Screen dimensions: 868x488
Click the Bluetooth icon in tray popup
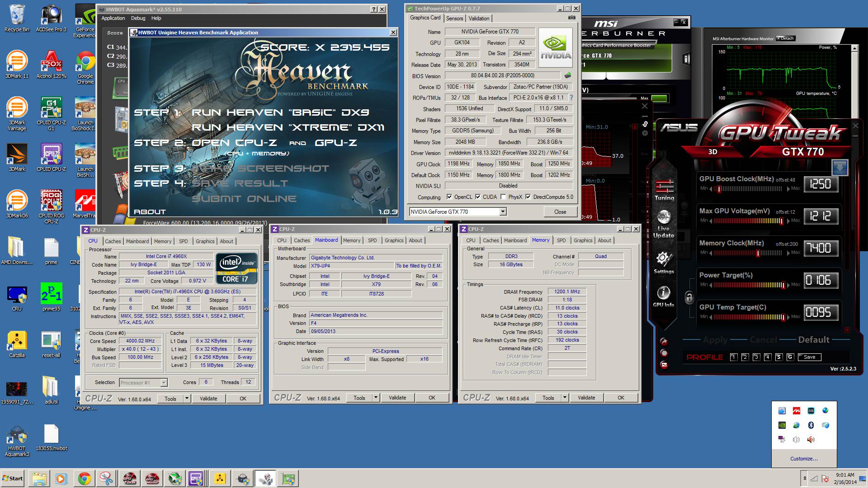pyautogui.click(x=811, y=425)
